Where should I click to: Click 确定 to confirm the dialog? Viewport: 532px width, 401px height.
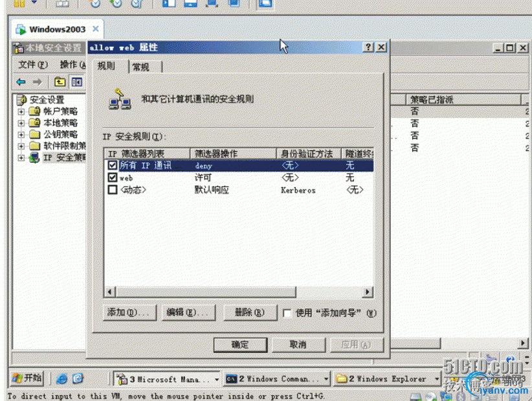240,345
